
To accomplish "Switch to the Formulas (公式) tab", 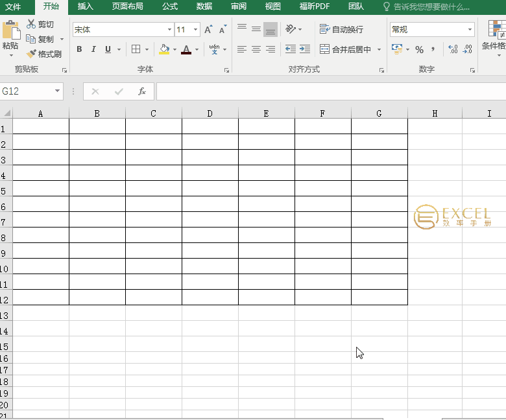I will 170,6.
